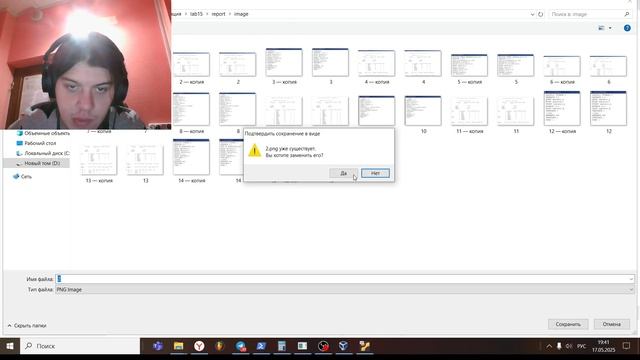Collapse folders with Скрыть папки
Screen dimensions: 640x360
[27, 326]
